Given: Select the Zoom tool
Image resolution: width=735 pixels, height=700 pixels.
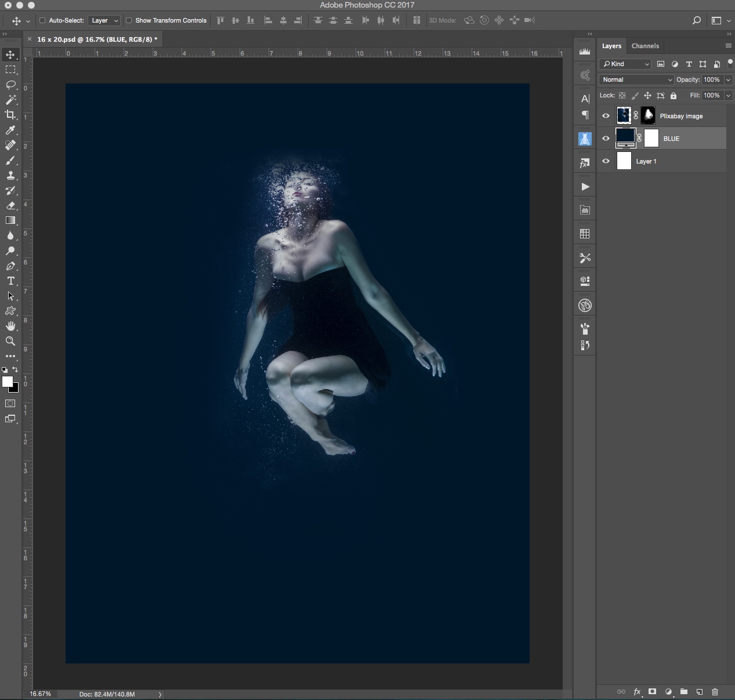Looking at the screenshot, I should 10,341.
